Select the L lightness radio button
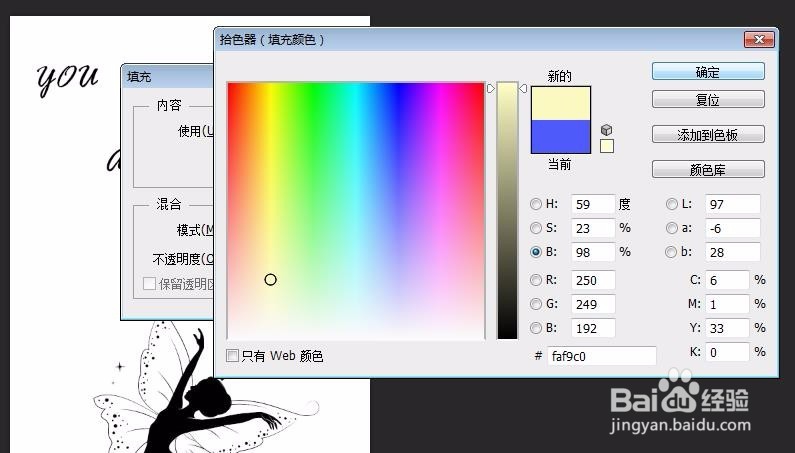795x453 pixels. click(x=671, y=204)
